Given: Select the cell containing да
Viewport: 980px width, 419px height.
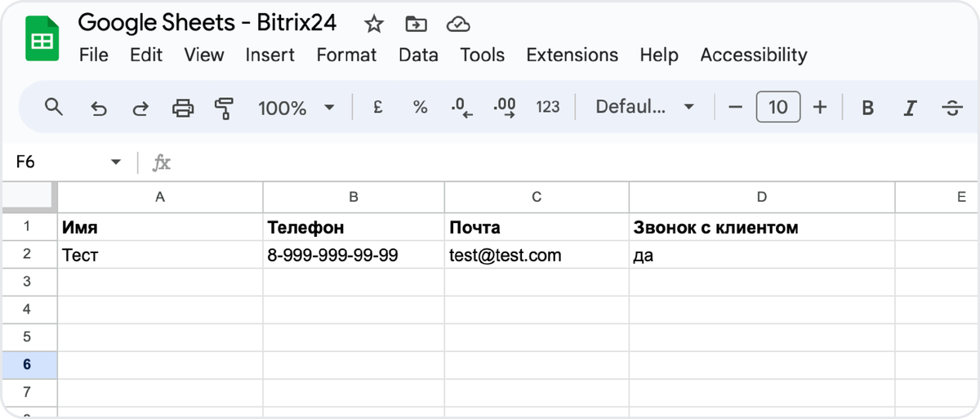Looking at the screenshot, I should 762,255.
